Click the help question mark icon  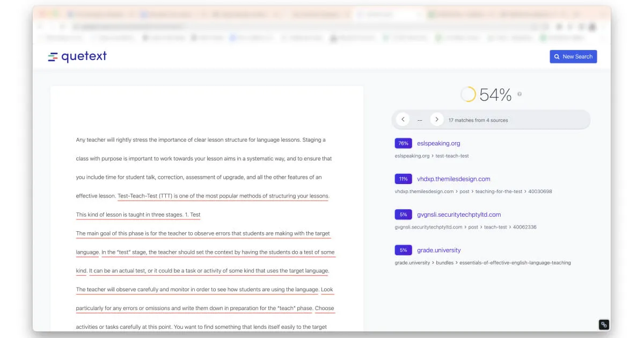519,94
